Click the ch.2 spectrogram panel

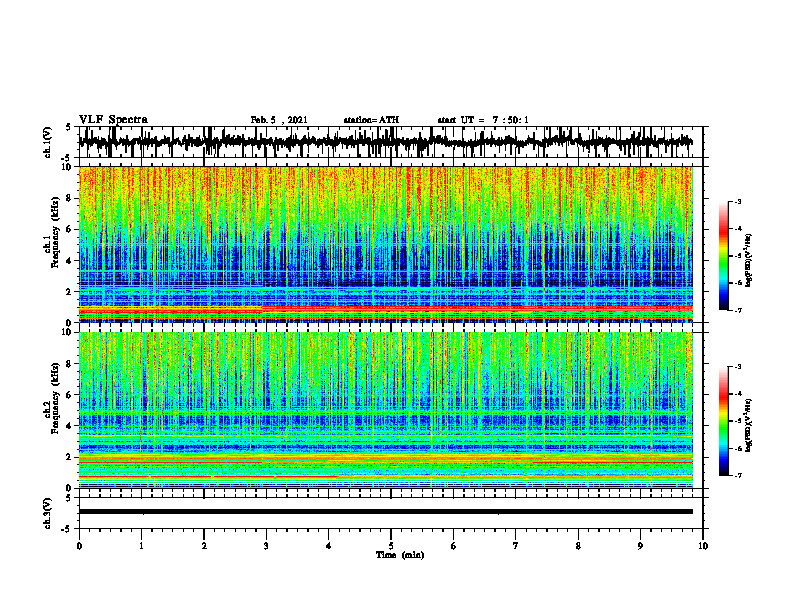coord(386,410)
